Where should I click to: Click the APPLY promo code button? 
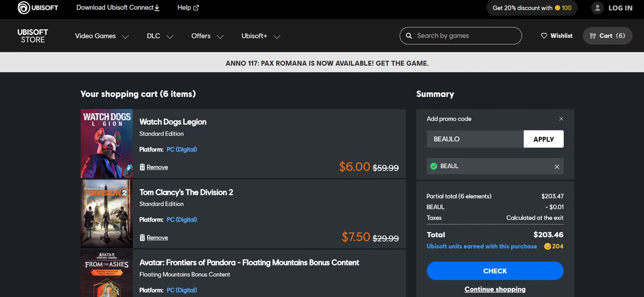pyautogui.click(x=544, y=139)
